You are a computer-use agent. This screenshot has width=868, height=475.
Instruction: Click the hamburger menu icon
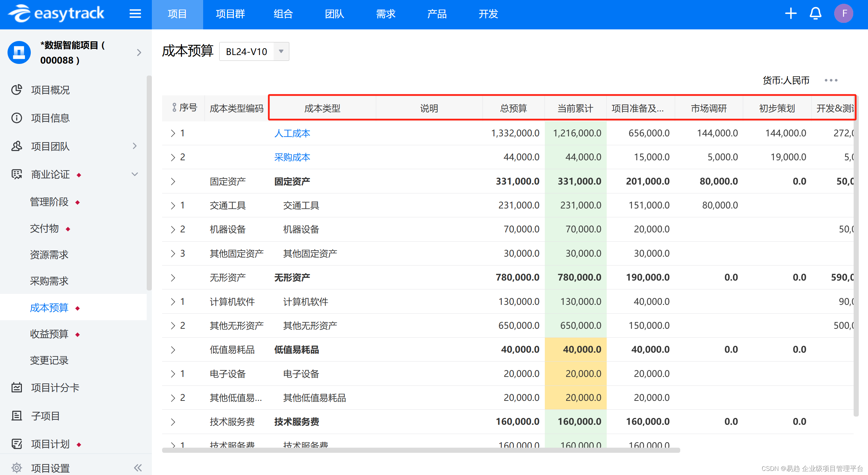[135, 14]
